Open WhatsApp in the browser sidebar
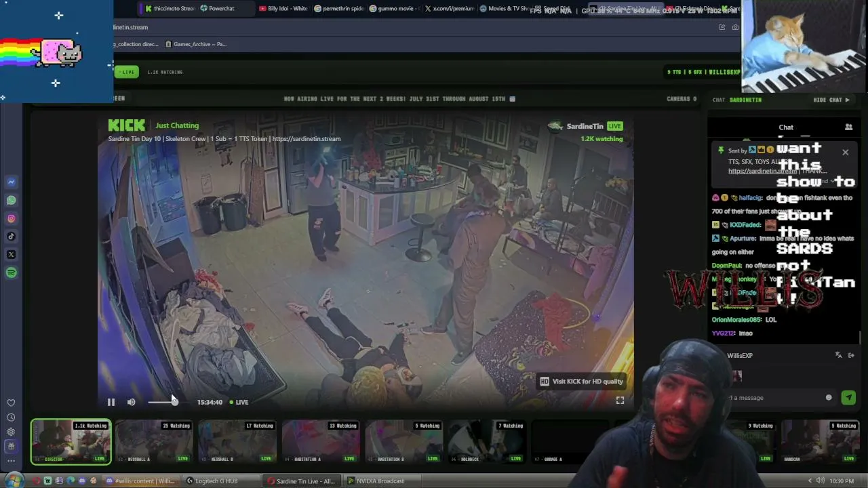Image resolution: width=868 pixels, height=488 pixels. click(x=11, y=200)
